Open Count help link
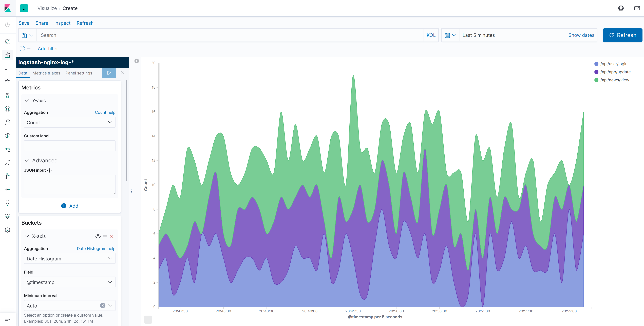This screenshot has height=326, width=644. [105, 112]
